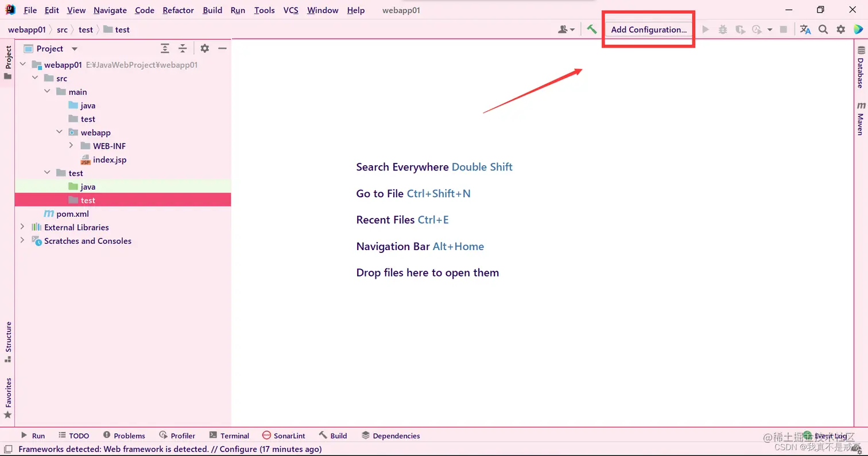Open the Navigate menu
The width and height of the screenshot is (868, 456).
[110, 10]
